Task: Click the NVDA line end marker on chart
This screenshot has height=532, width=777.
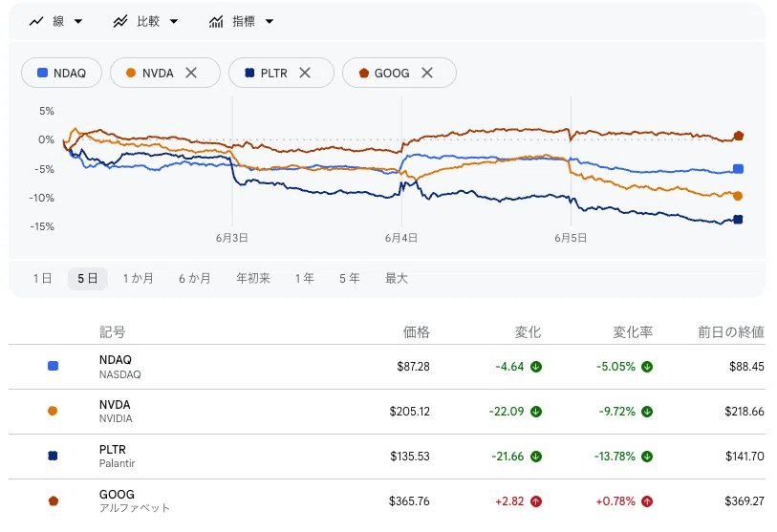Action: click(738, 196)
